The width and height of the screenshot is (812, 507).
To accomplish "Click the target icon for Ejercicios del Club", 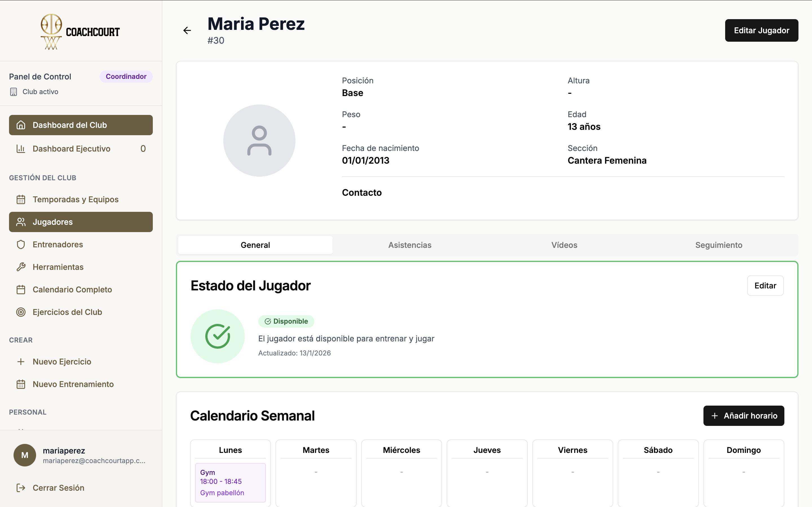I will 21,312.
